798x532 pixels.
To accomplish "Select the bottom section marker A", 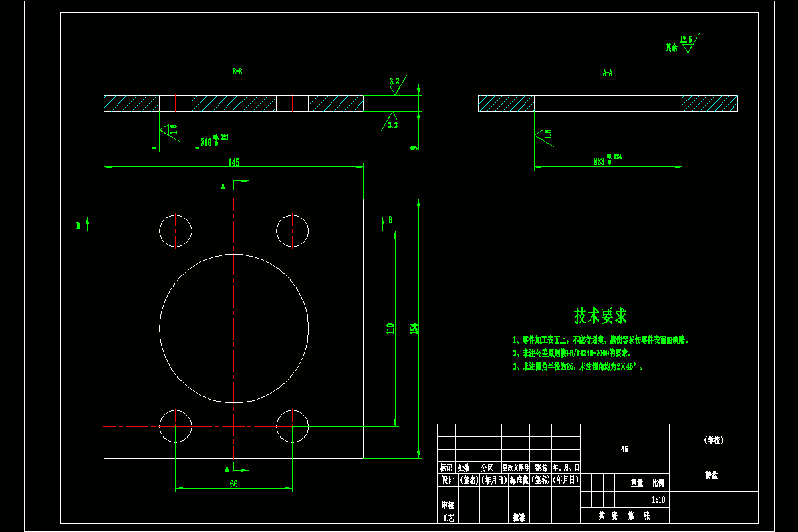I will click(x=227, y=467).
